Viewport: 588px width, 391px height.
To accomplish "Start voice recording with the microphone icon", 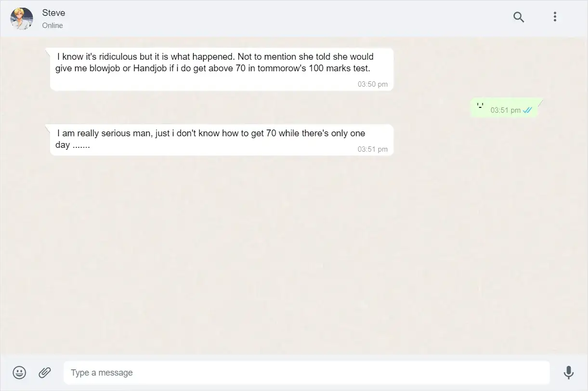I will pyautogui.click(x=568, y=372).
